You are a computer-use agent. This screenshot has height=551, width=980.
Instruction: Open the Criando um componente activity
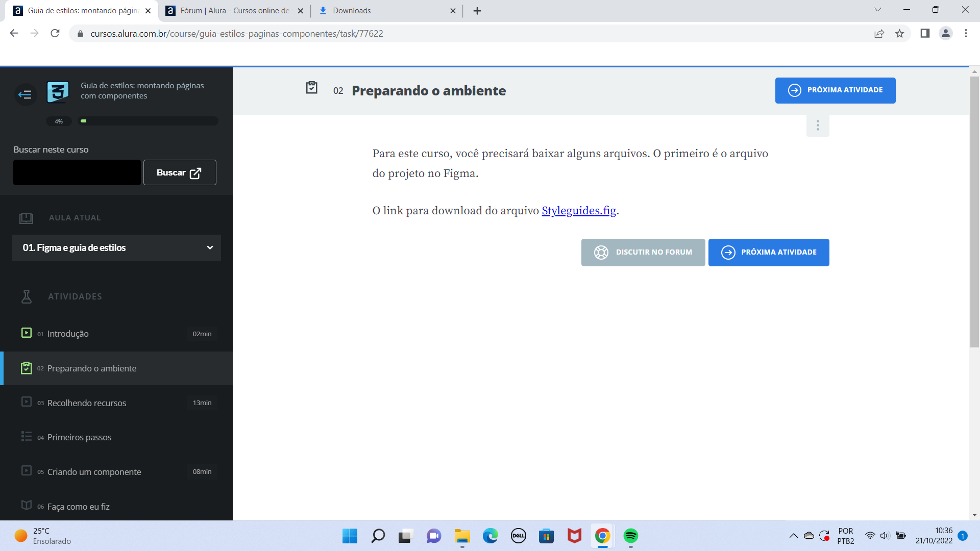tap(117, 472)
